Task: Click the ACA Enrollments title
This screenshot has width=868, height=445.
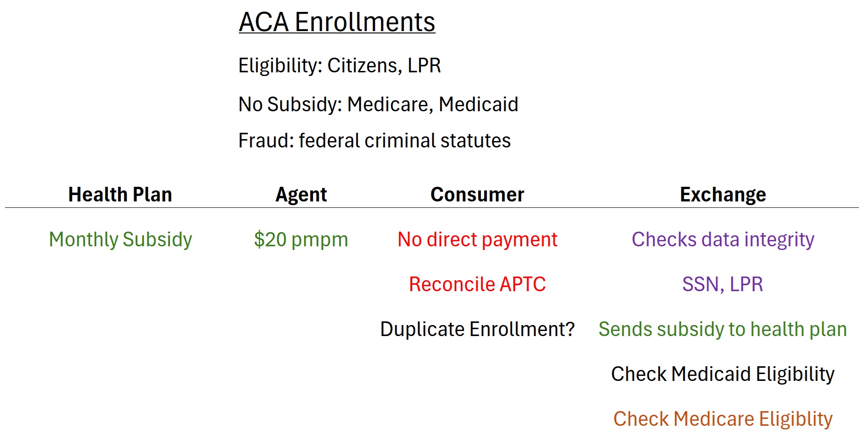Action: 337,22
